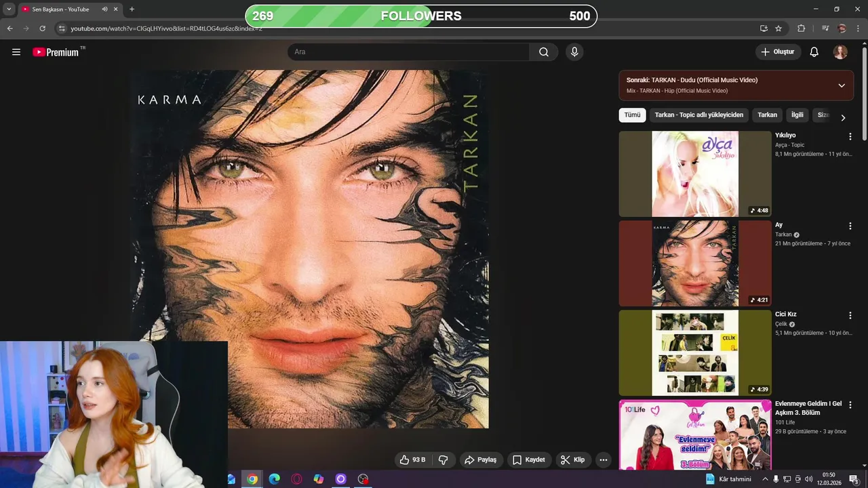The width and height of the screenshot is (868, 488).
Task: Click the Klip clip button
Action: point(573,460)
